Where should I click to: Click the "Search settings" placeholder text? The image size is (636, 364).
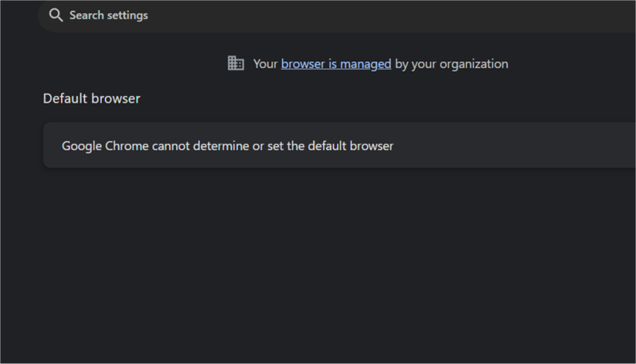coord(108,15)
